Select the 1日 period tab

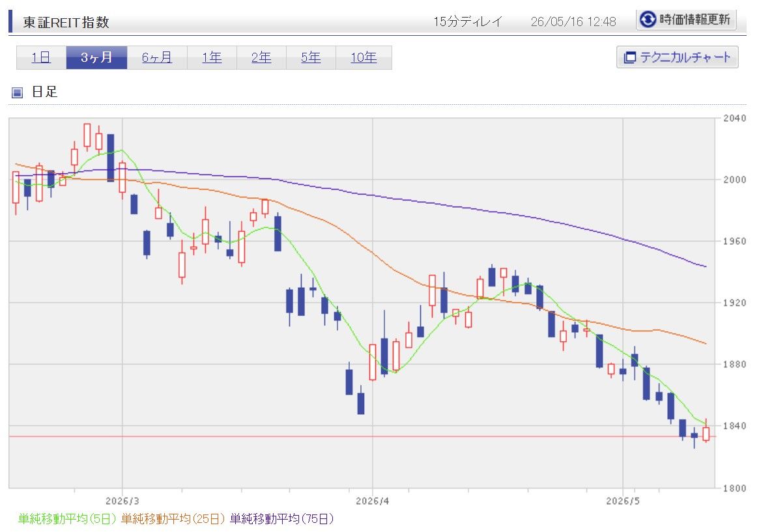(41, 57)
